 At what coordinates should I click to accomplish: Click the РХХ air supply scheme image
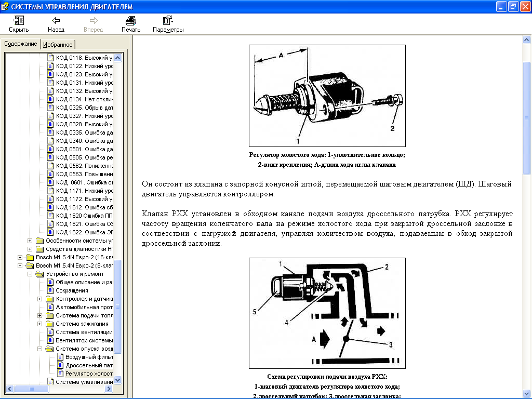tap(327, 313)
